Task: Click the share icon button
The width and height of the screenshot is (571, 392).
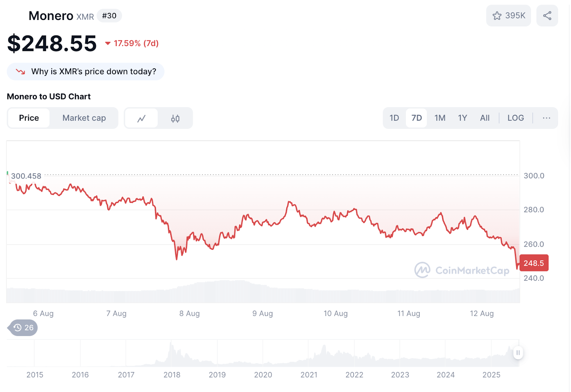Action: (x=547, y=16)
